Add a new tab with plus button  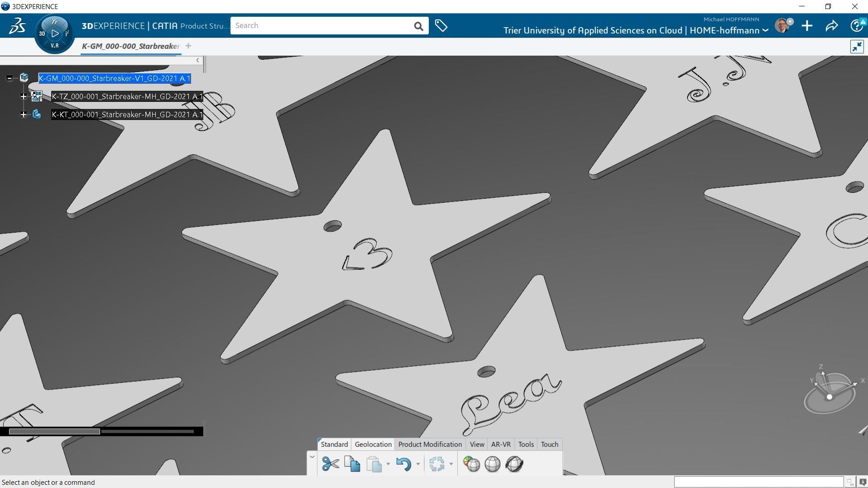coord(188,46)
